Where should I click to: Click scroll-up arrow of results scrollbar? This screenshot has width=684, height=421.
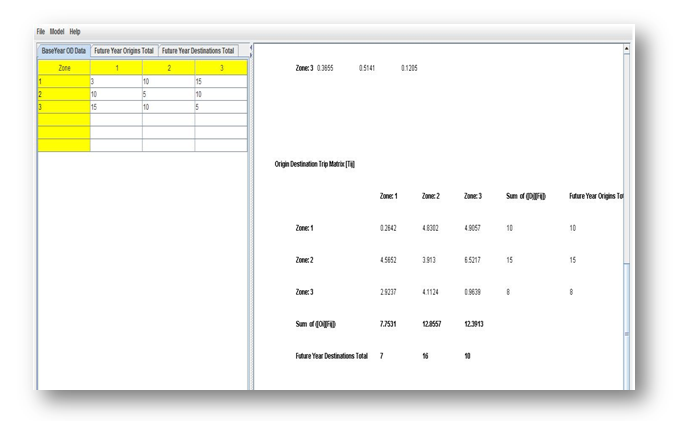[x=627, y=48]
